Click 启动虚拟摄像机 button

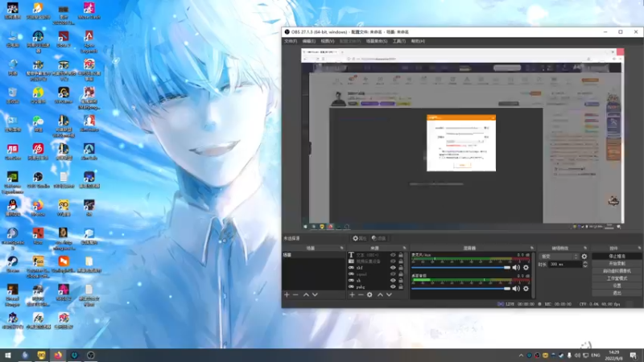[x=617, y=271]
